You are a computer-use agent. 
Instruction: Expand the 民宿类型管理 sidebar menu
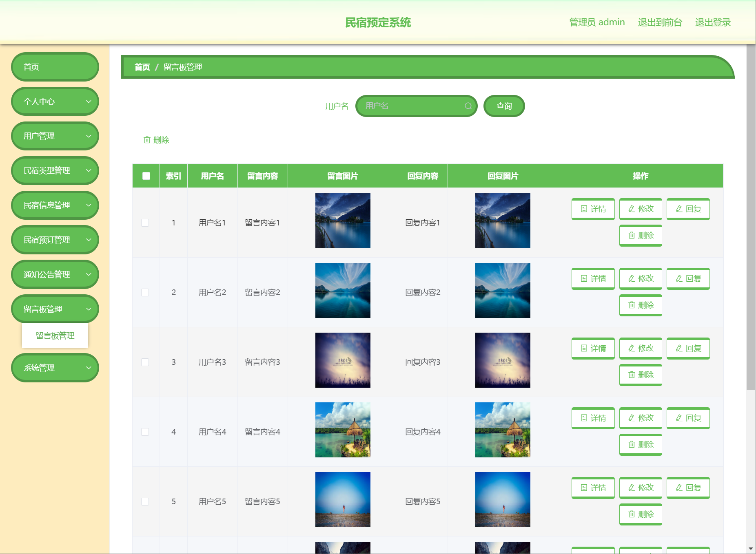point(55,171)
